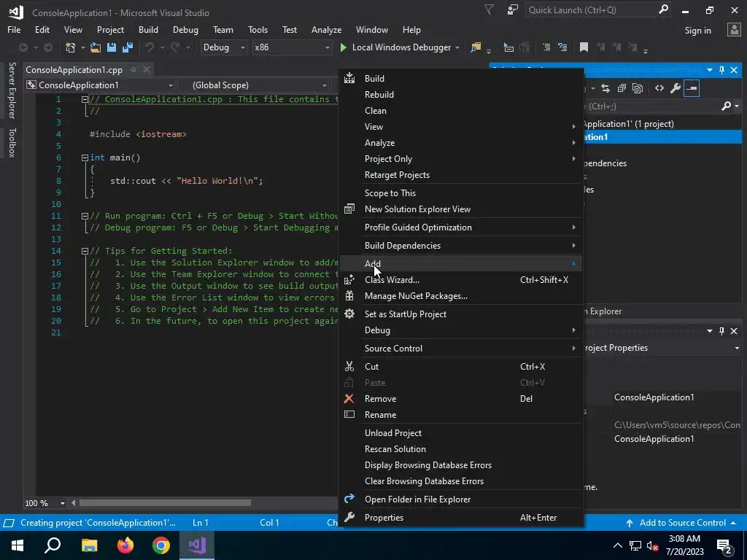Open the Windows notification center icon
Screen dimensions: 747x560
click(724, 545)
